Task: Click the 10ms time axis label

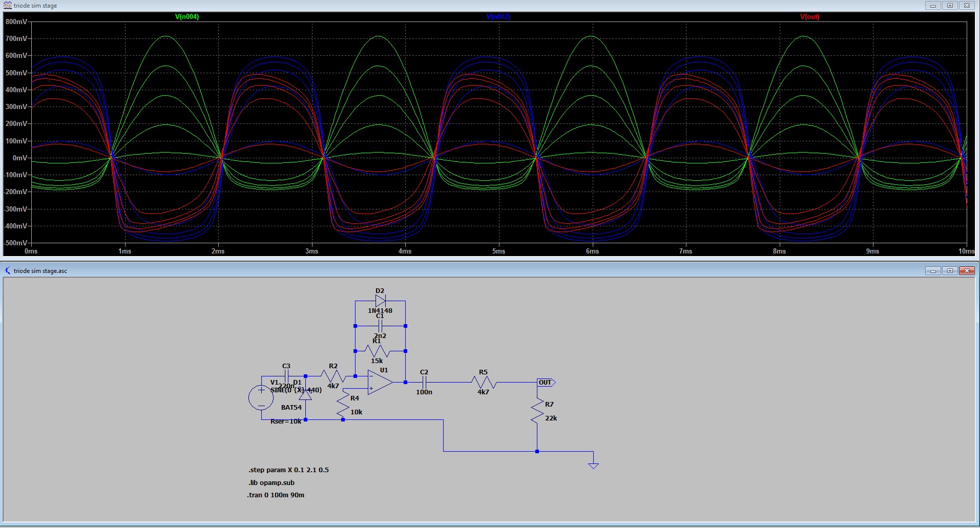Action: (967, 251)
